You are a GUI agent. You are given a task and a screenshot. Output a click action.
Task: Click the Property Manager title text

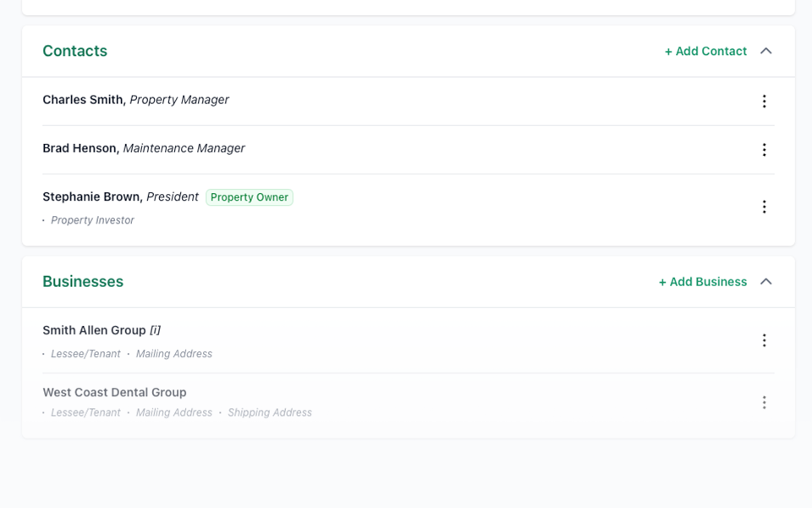click(x=179, y=100)
